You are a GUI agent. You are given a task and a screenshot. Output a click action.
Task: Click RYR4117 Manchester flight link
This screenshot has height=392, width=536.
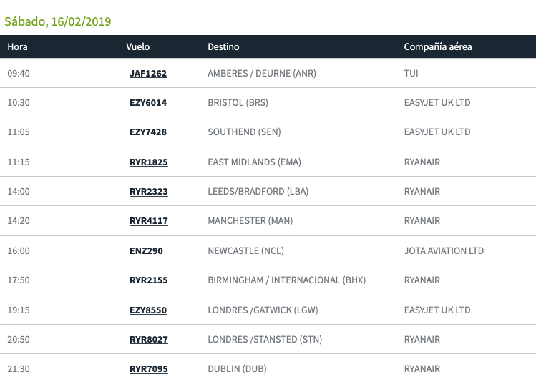[148, 221]
